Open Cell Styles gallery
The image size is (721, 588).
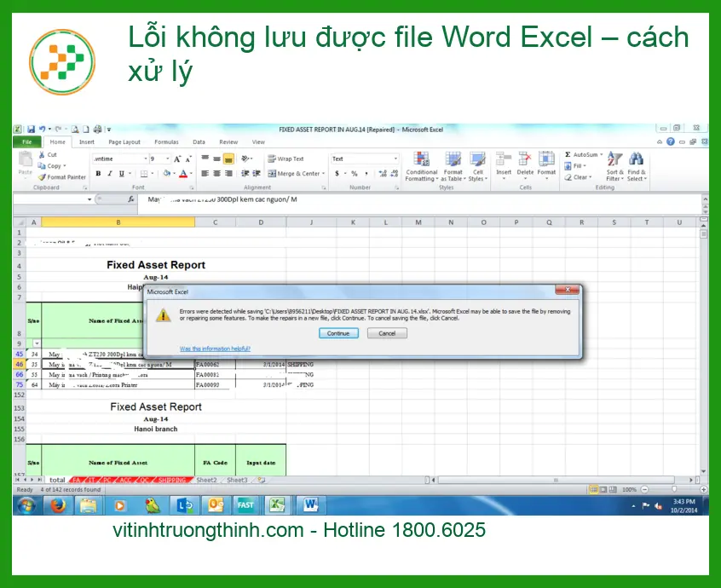pos(478,166)
